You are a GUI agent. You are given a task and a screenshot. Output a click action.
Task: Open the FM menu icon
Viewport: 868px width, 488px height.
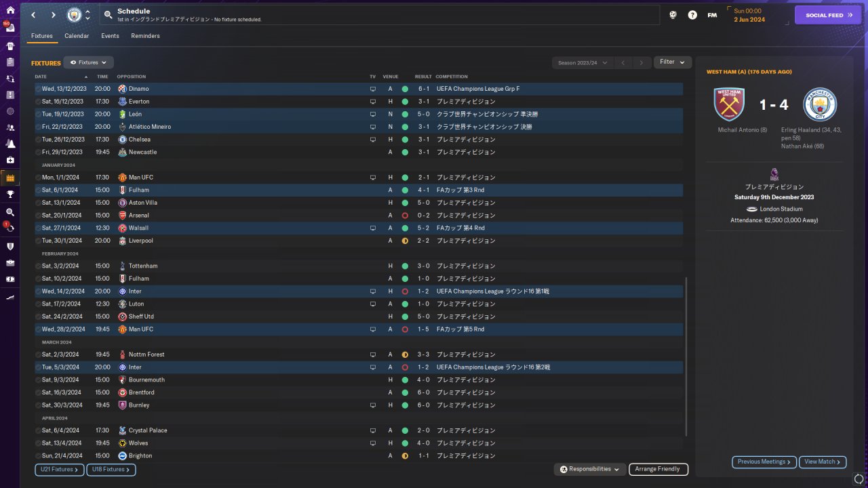pos(712,15)
